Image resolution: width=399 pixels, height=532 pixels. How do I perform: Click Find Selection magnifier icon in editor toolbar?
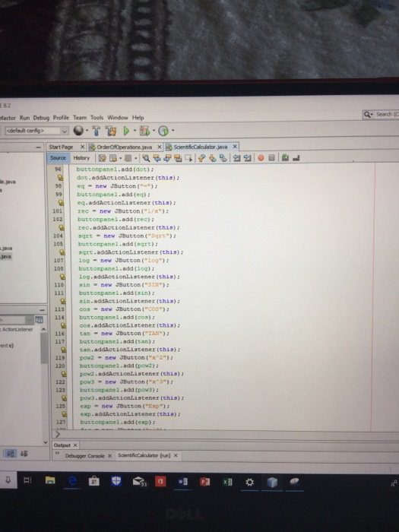tap(146, 158)
